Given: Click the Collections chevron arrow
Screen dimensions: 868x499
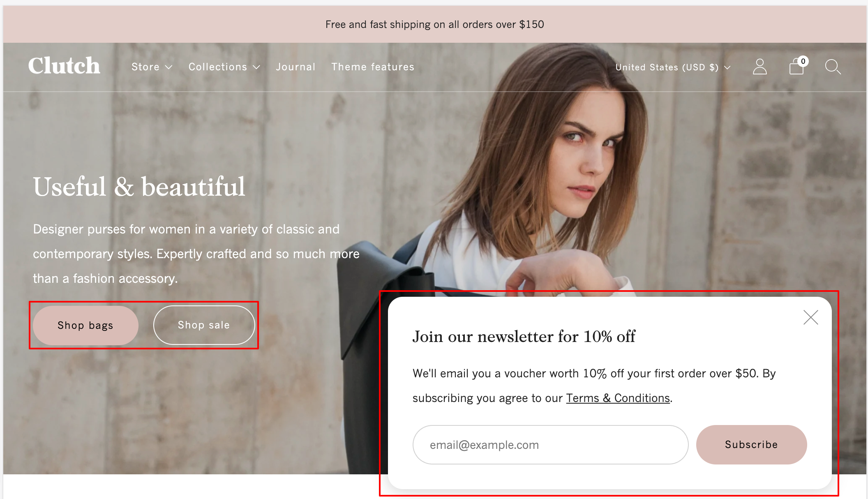Looking at the screenshot, I should point(256,67).
